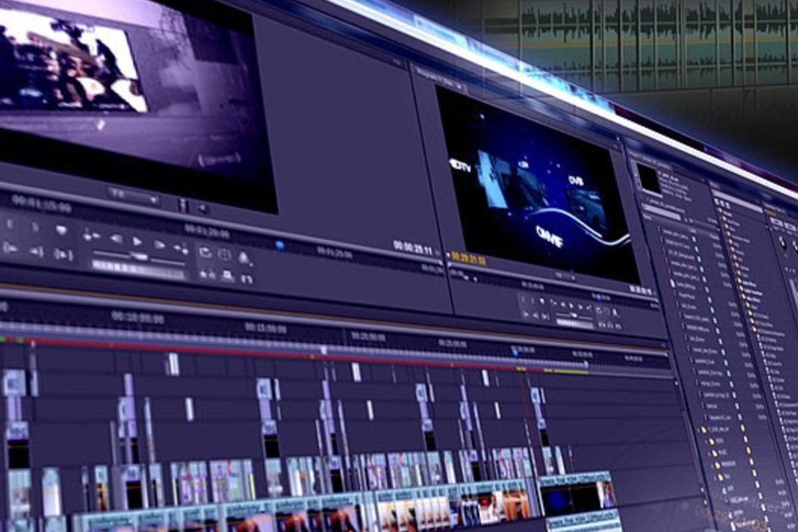The image size is (798, 532).
Task: Play the clip in the Source monitor
Action: click(137, 241)
